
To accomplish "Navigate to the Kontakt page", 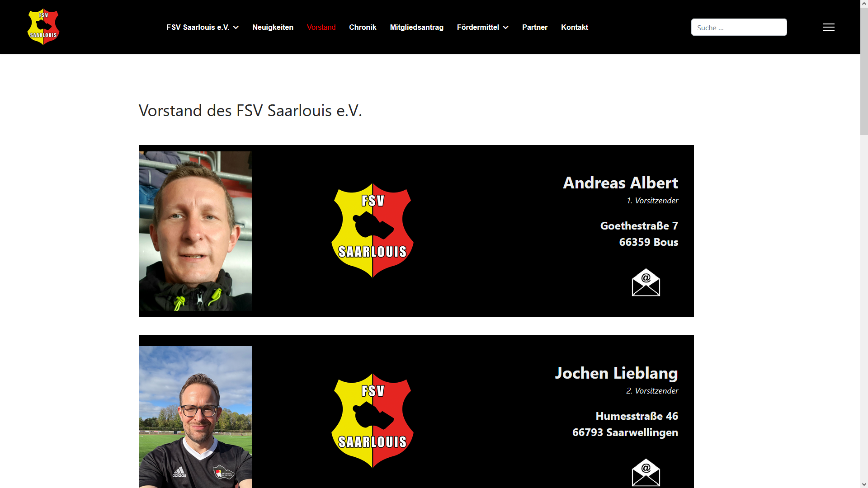I will (574, 27).
